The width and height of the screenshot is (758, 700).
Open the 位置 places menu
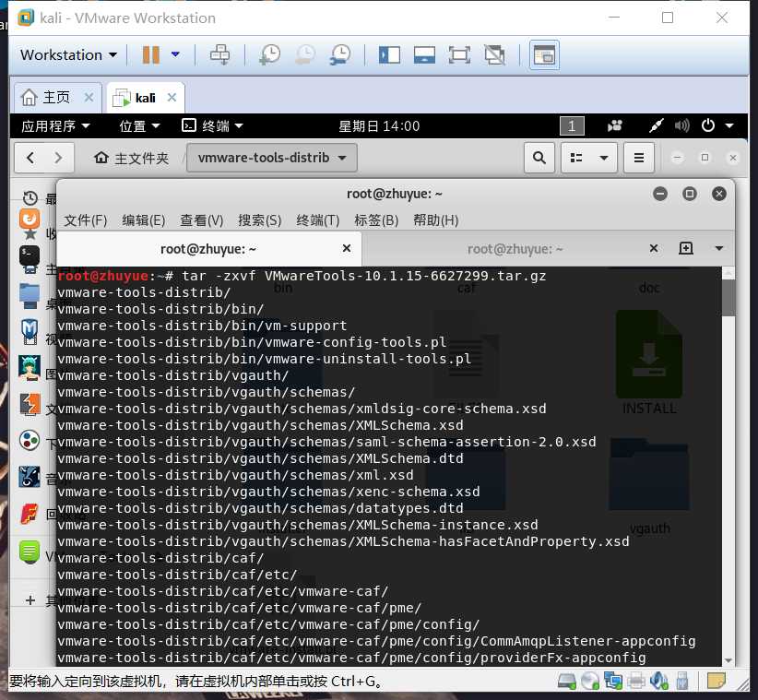click(140, 126)
